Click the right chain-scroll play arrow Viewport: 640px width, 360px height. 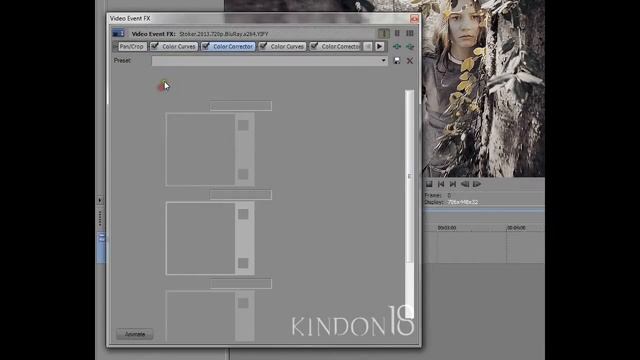380,47
